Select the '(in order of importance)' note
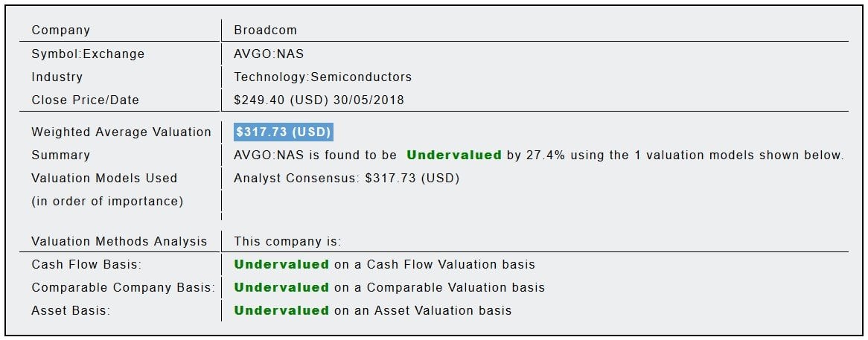Image resolution: width=868 pixels, height=340 pixels. pos(107,202)
